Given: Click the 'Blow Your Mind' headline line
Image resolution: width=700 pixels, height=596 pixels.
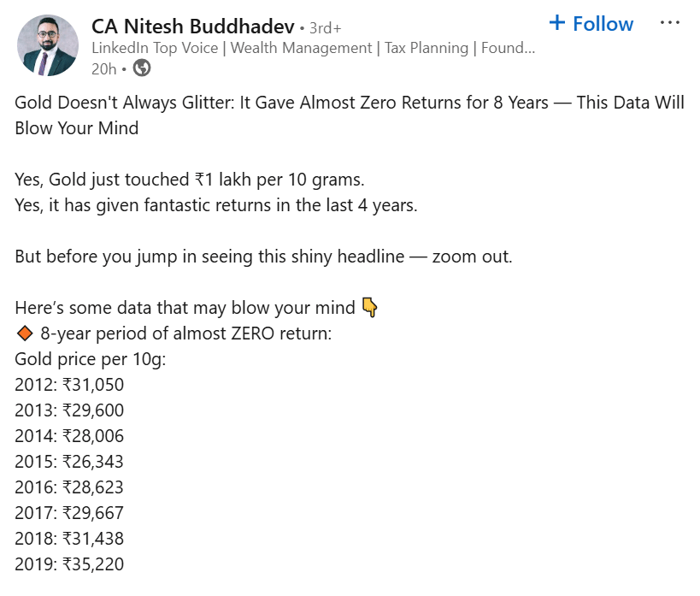Looking at the screenshot, I should (77, 128).
